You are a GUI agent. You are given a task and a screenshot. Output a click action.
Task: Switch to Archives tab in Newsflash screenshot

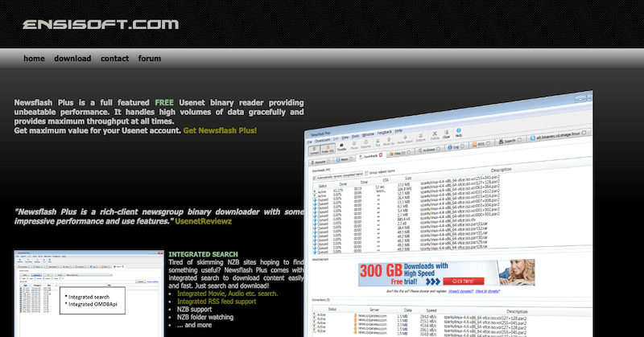click(x=429, y=150)
